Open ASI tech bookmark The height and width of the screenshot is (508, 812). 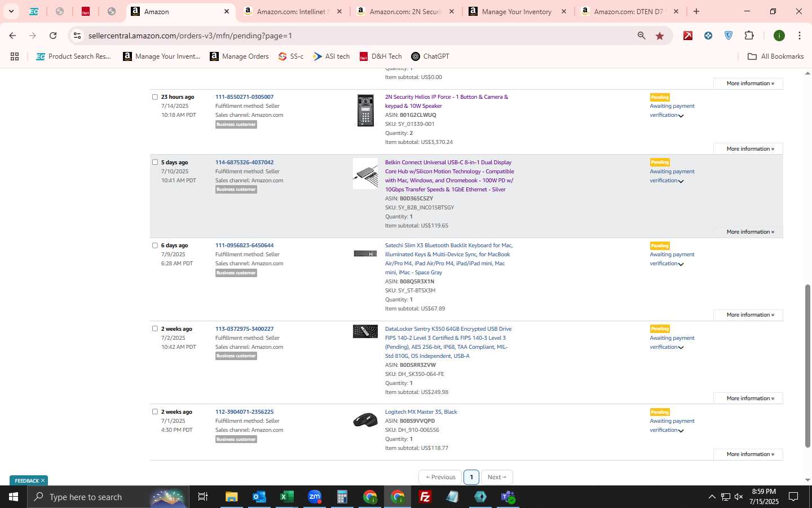[x=331, y=56]
